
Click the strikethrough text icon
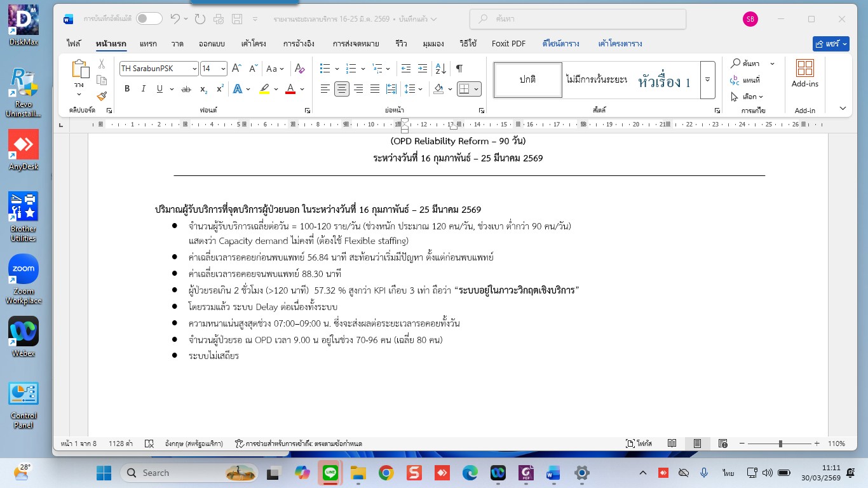point(186,89)
